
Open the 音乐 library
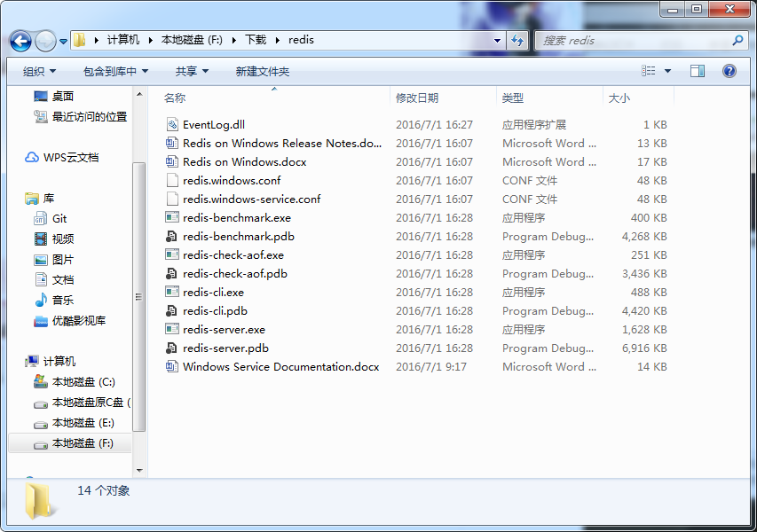coord(63,300)
